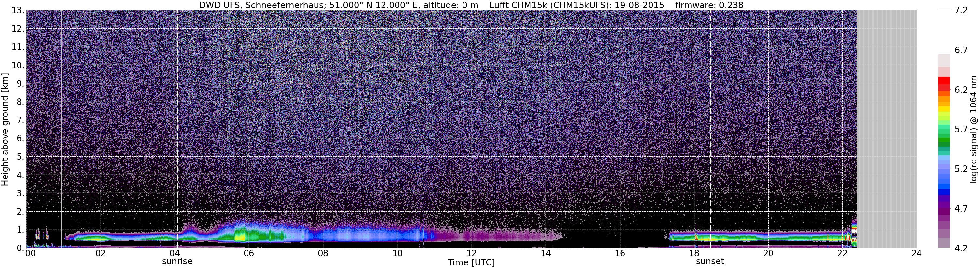Click the 'Time [UTC]' axis label
Viewport: 980px width, 269px height.
(x=471, y=262)
